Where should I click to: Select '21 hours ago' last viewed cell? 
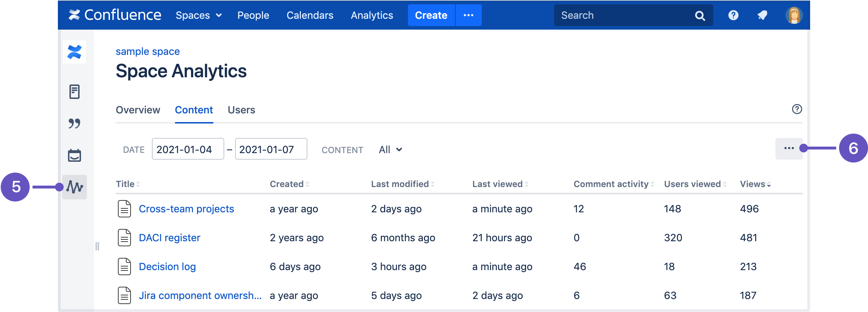click(502, 238)
